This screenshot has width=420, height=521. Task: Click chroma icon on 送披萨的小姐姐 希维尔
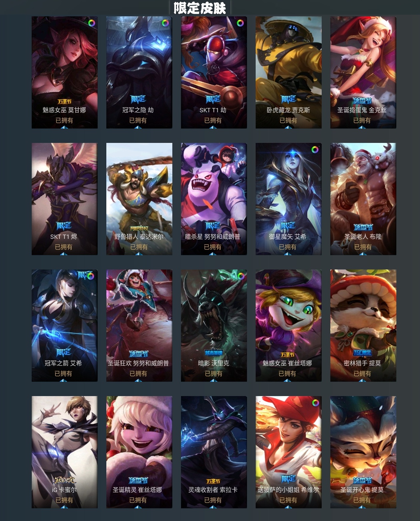[x=315, y=403]
